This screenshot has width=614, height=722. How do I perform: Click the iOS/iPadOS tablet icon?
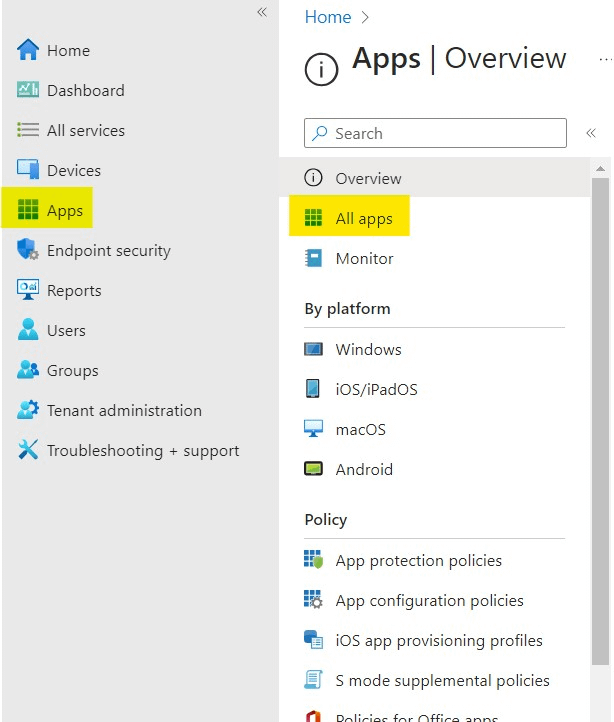point(313,389)
